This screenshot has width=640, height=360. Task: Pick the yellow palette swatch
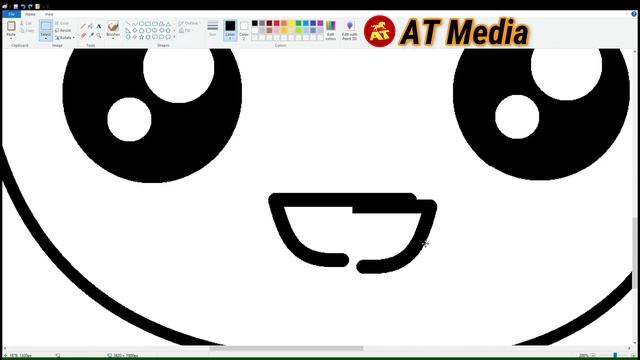291,23
